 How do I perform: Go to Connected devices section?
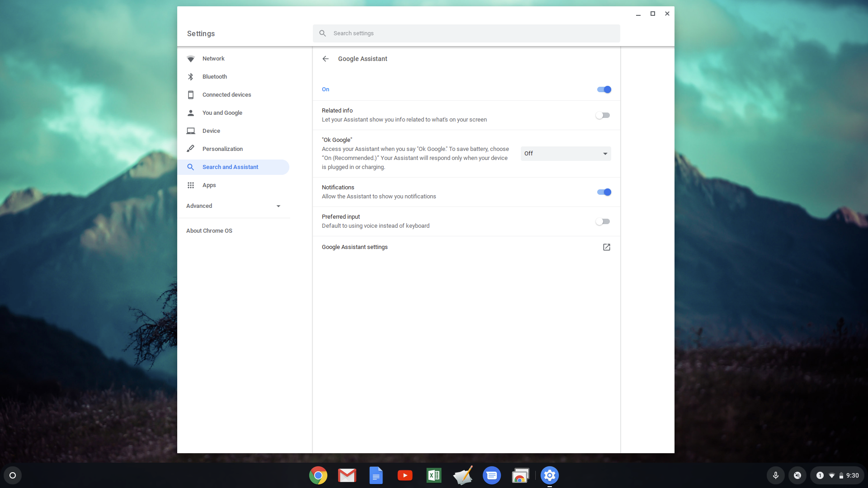226,95
